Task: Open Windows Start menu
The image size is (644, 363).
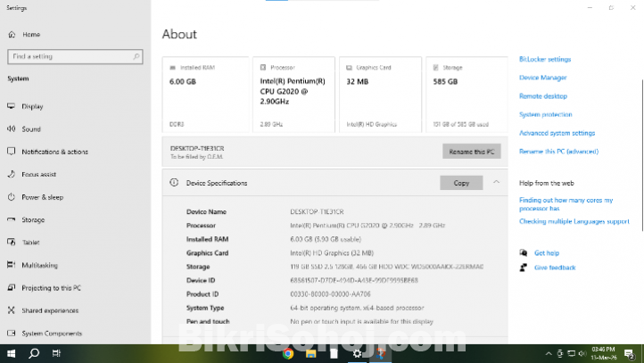Action: pos(12,353)
